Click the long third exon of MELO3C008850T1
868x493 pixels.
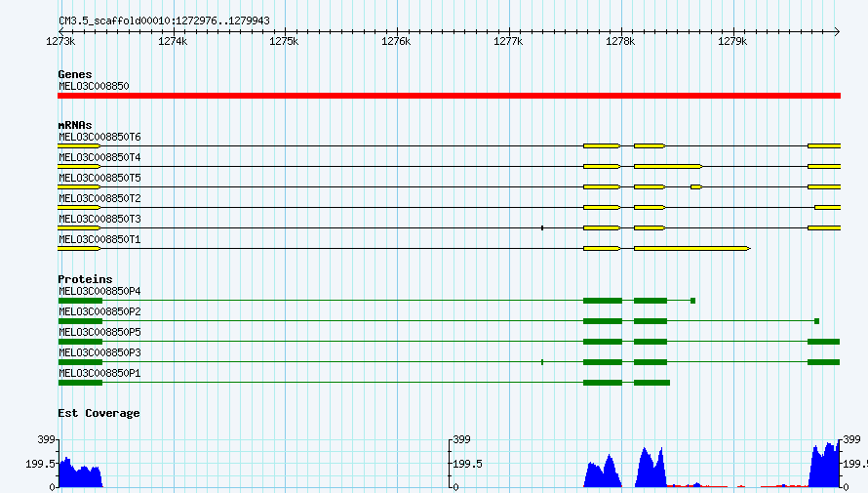[x=692, y=249]
